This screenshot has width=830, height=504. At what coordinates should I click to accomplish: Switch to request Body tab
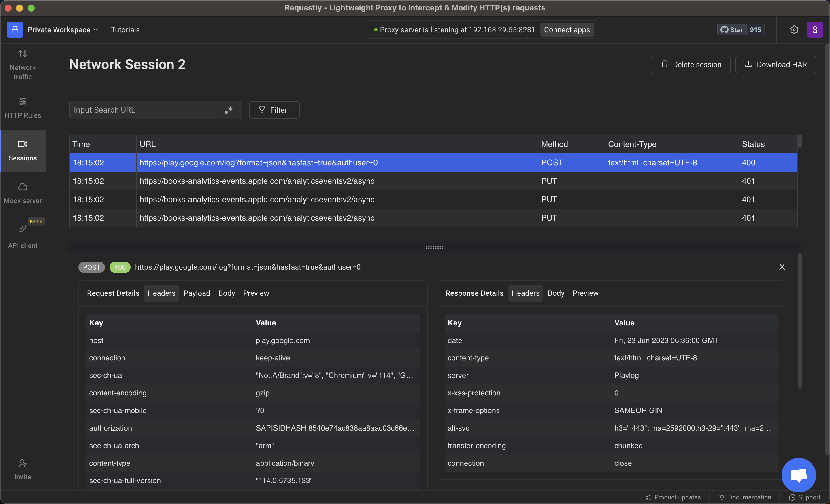point(226,293)
